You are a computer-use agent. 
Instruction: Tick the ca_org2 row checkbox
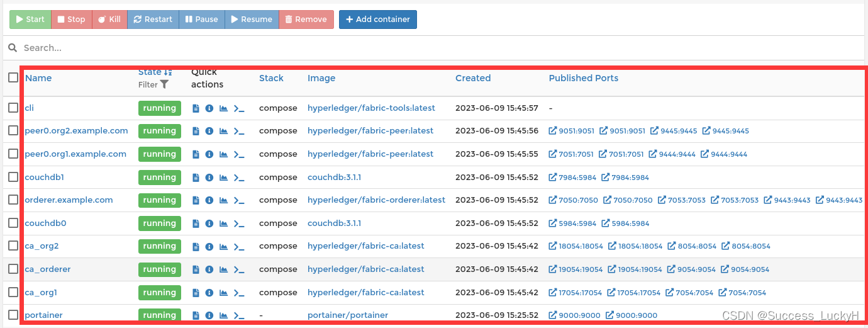click(x=13, y=246)
